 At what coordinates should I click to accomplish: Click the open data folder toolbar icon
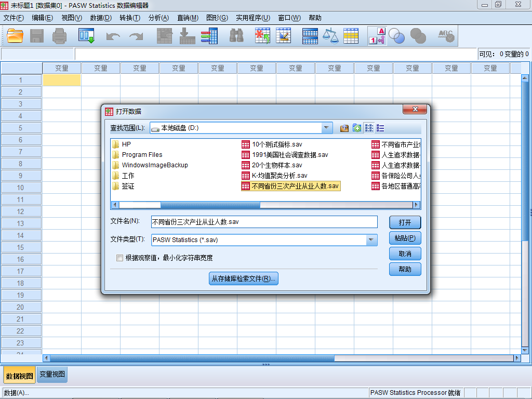(15, 36)
